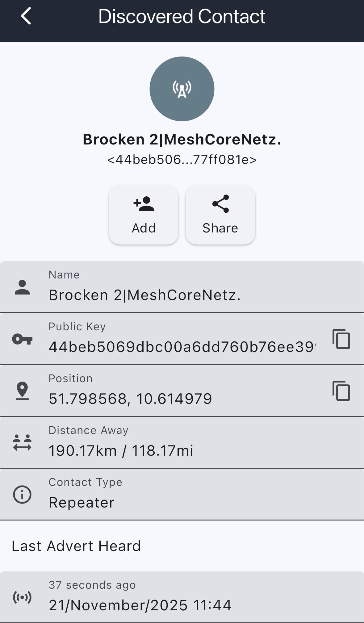Tap the distance icon beside Distance Away
Viewport: 364px width, 623px height.
click(22, 443)
